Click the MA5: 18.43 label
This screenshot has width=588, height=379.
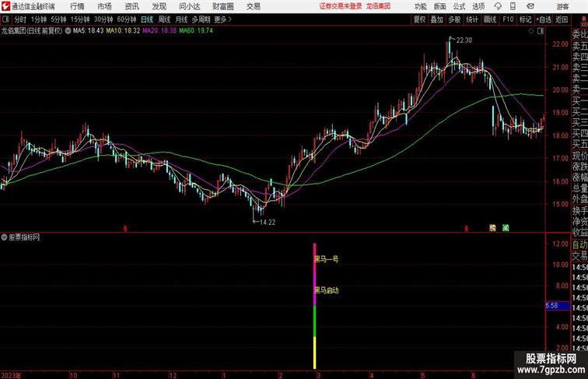click(x=88, y=31)
